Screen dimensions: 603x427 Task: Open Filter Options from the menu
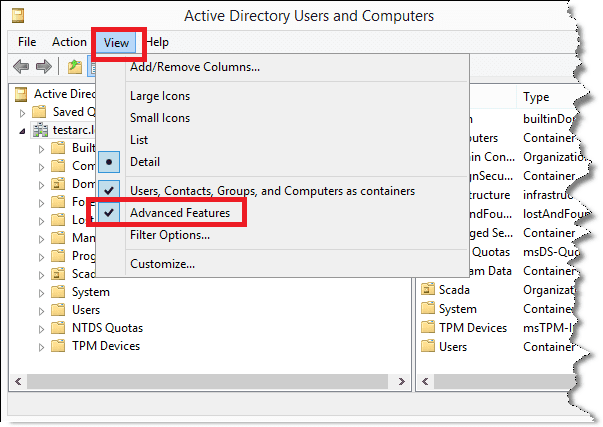pos(170,235)
